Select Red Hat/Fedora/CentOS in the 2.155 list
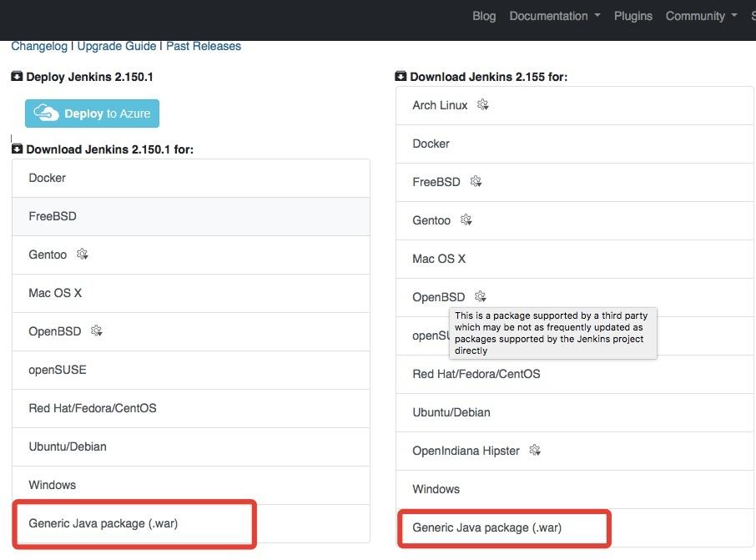The image size is (756, 560). [575, 374]
